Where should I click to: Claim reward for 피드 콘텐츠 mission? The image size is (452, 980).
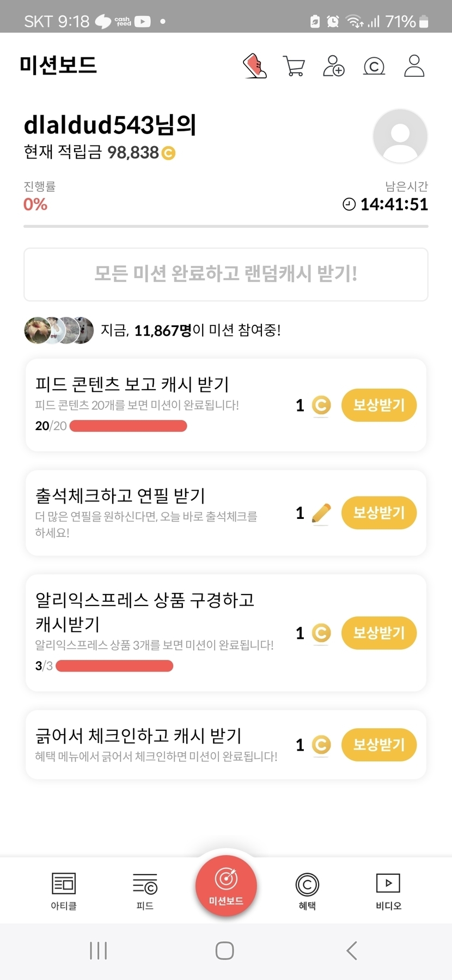tap(378, 405)
